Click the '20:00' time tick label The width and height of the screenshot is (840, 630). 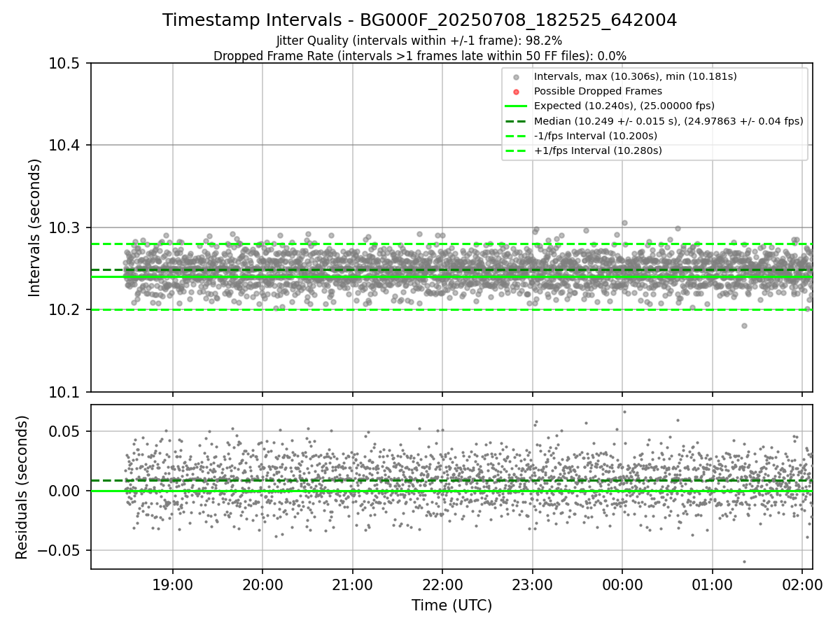262,584
